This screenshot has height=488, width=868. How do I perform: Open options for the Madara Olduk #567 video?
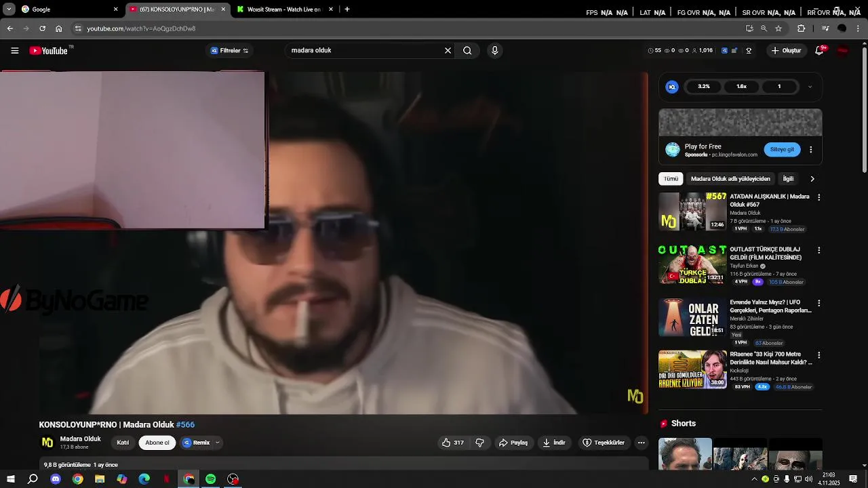[818, 197]
